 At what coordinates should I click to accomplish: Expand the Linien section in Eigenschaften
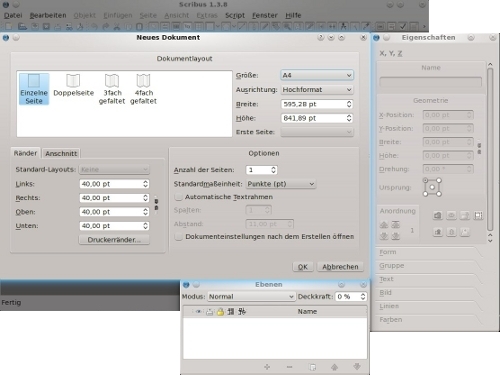point(429,306)
